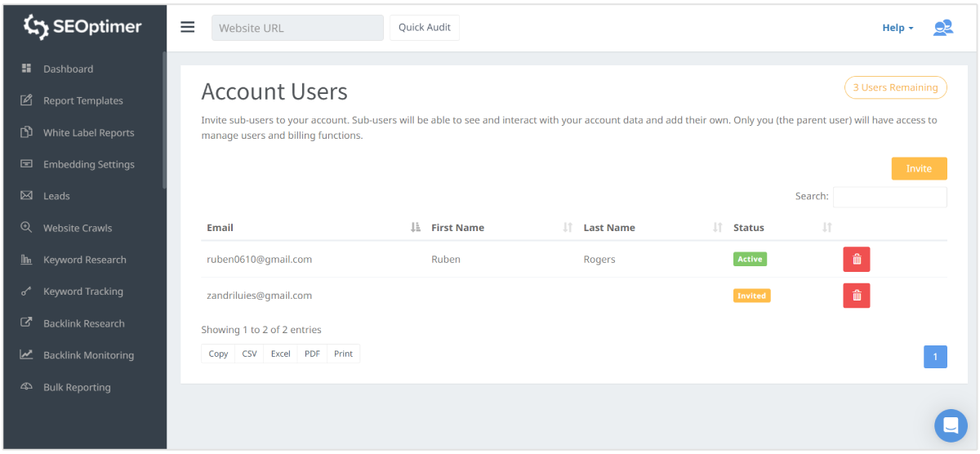Open the chat support bubble
Image resolution: width=980 pixels, height=454 pixels.
950,425
